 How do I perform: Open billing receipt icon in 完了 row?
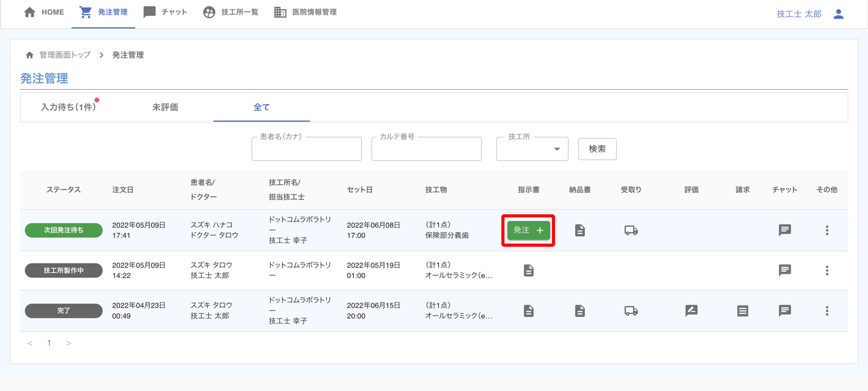pyautogui.click(x=742, y=311)
